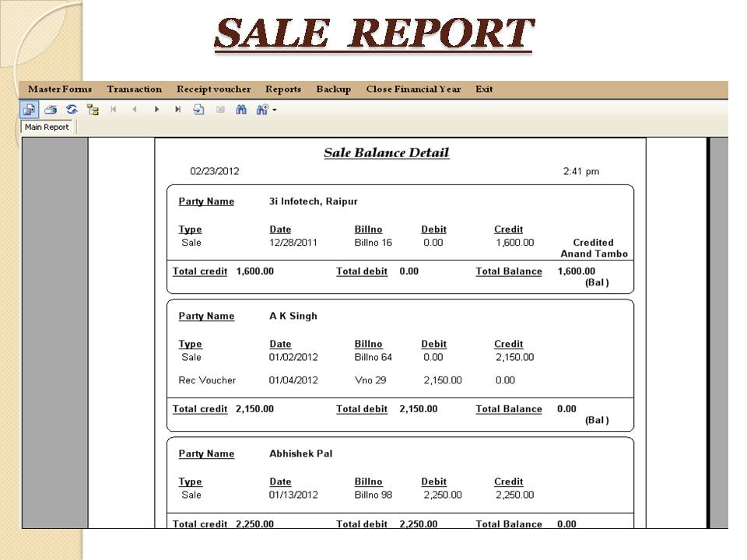
Task: Click Total Balance label in A K Singh block
Action: tap(509, 409)
